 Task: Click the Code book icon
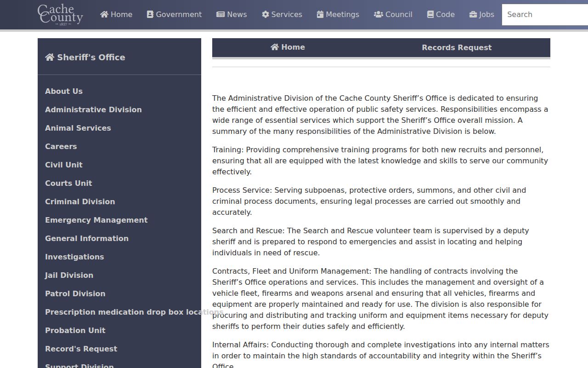[x=430, y=14]
